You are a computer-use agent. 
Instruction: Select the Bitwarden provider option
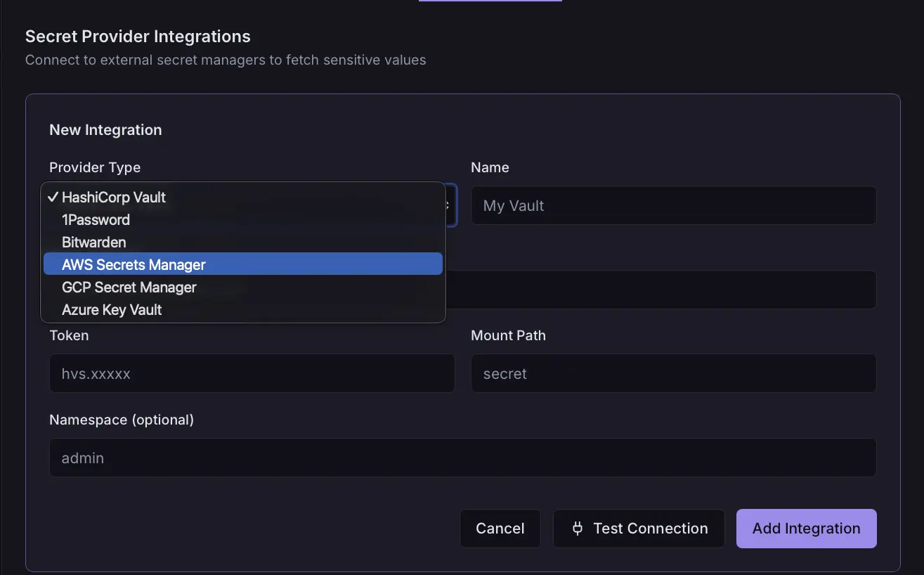pos(94,243)
